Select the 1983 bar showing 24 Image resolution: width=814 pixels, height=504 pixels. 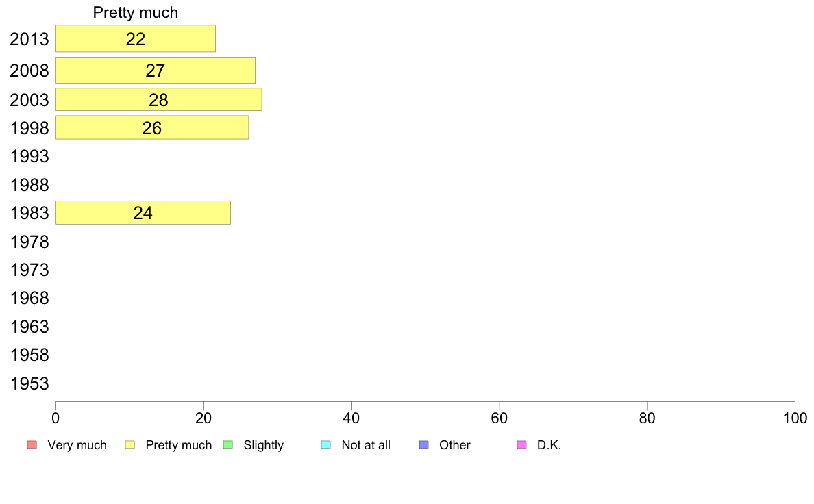143,213
